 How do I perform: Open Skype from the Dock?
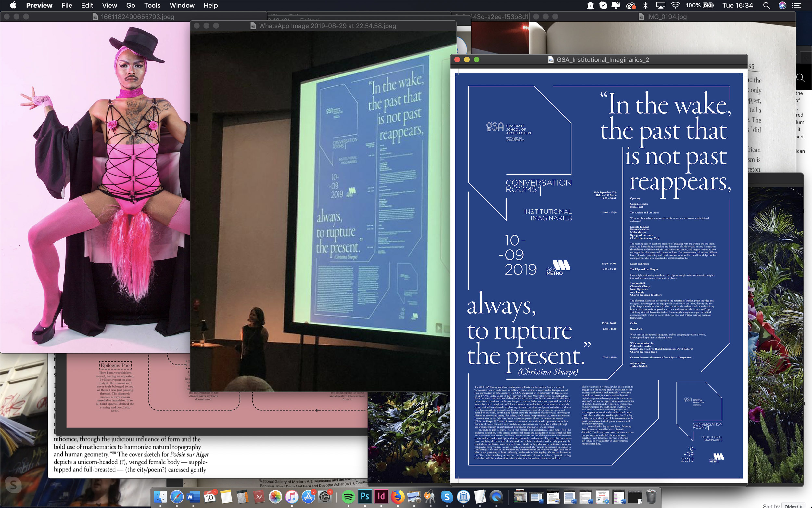tap(447, 497)
